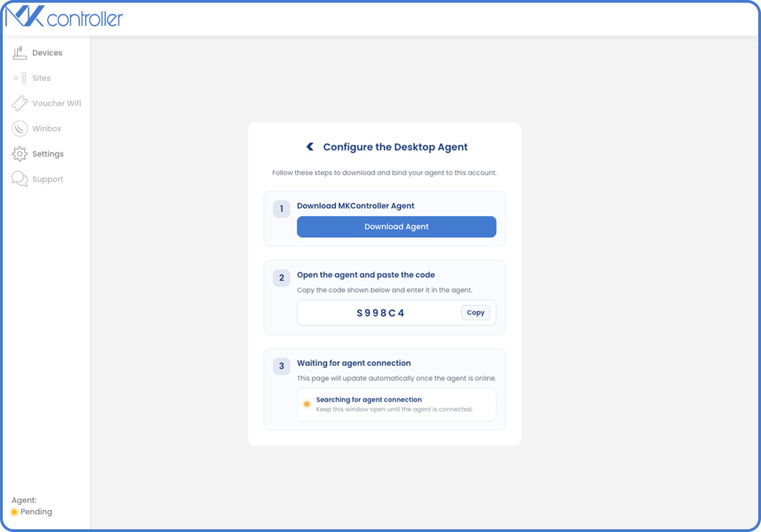The width and height of the screenshot is (761, 532).
Task: Select the Voucher Wifi menu label
Action: coord(57,103)
